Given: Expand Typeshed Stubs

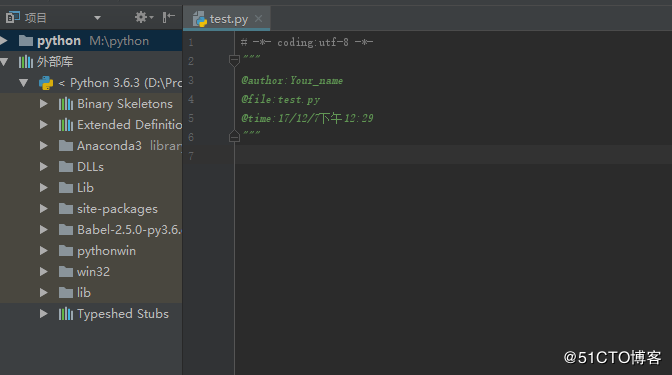Looking at the screenshot, I should (43, 314).
